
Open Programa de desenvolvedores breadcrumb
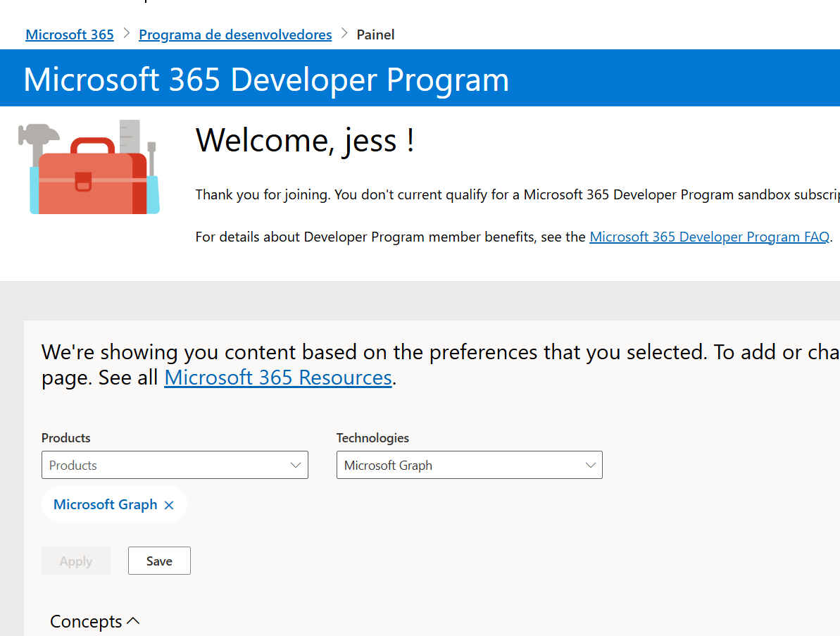coord(235,35)
